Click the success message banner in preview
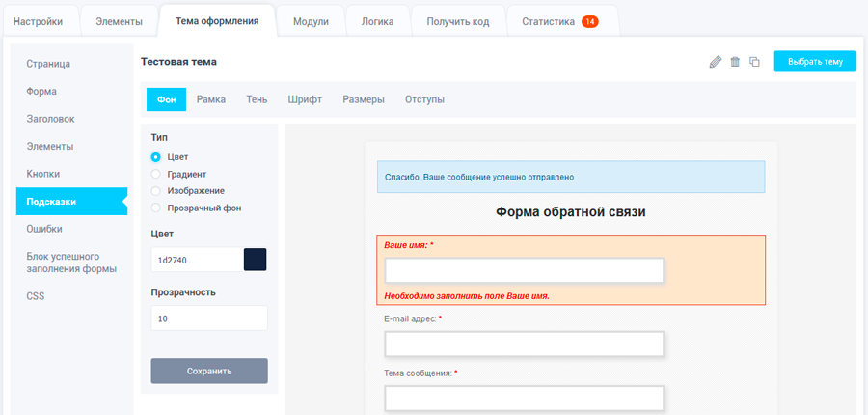The width and height of the screenshot is (868, 415). (571, 177)
